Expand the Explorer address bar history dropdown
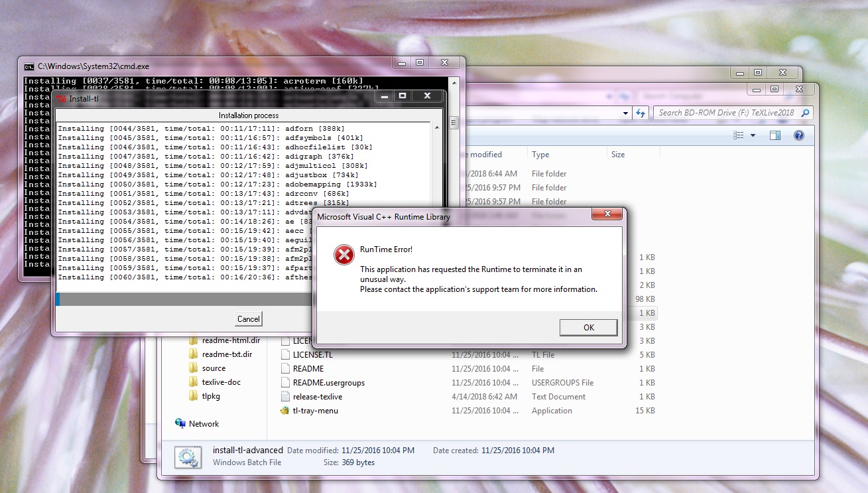868x493 pixels. (626, 113)
